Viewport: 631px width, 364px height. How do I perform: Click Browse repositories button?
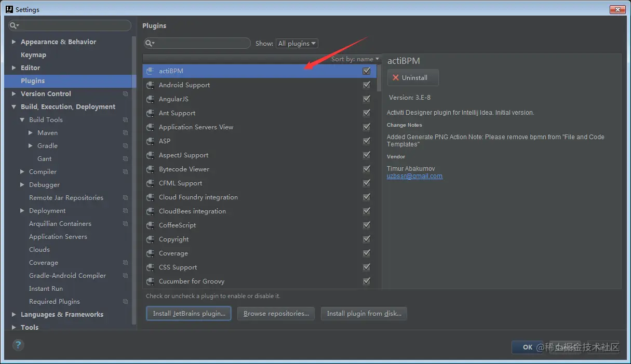point(276,314)
